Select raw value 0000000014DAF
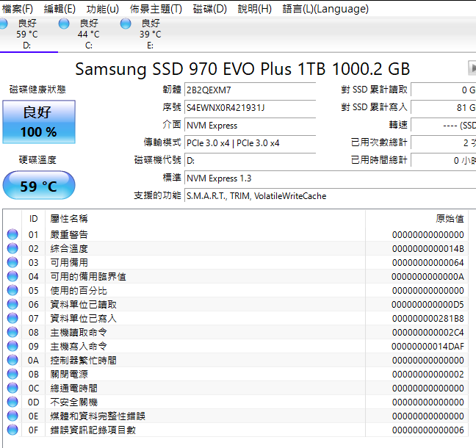476x448 pixels. (428, 347)
